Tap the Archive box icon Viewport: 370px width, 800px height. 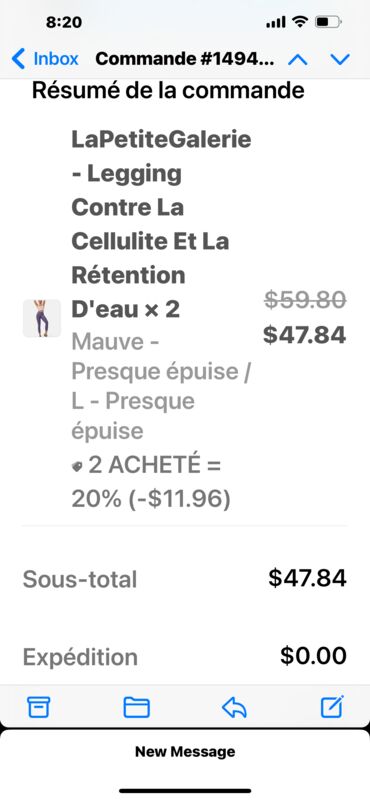click(x=39, y=707)
